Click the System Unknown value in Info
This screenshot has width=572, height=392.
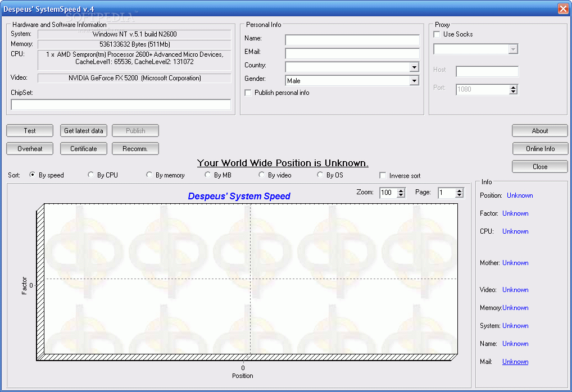[x=515, y=326]
